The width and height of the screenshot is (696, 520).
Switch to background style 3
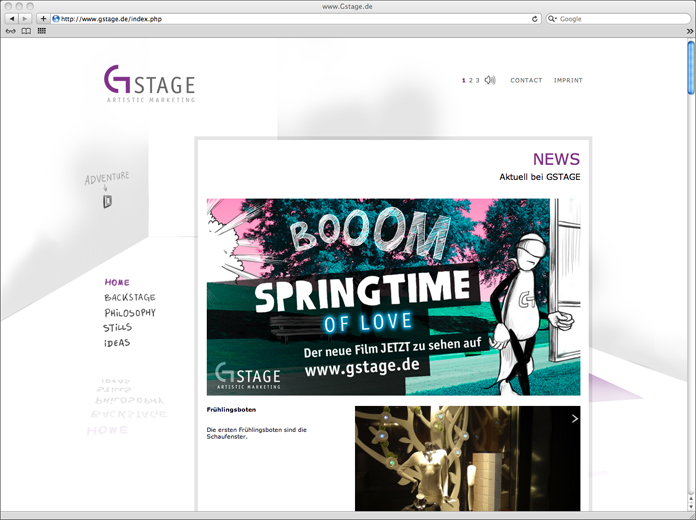tap(478, 80)
